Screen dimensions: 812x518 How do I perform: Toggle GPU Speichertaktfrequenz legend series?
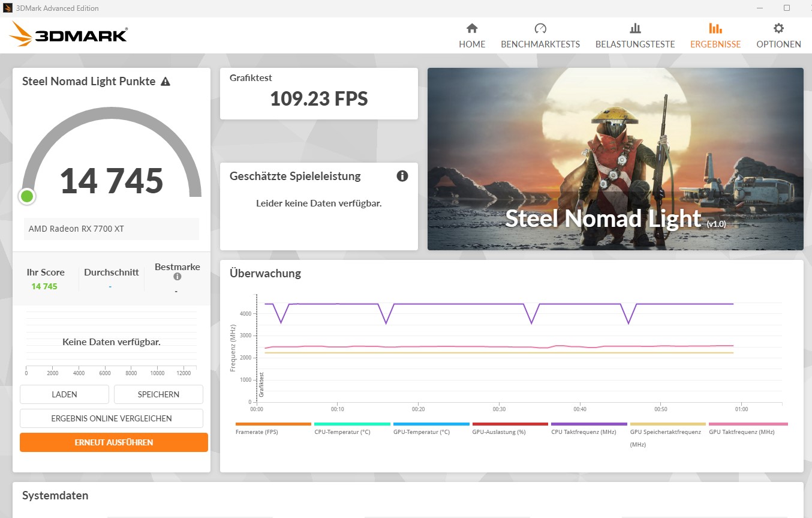[x=667, y=435]
